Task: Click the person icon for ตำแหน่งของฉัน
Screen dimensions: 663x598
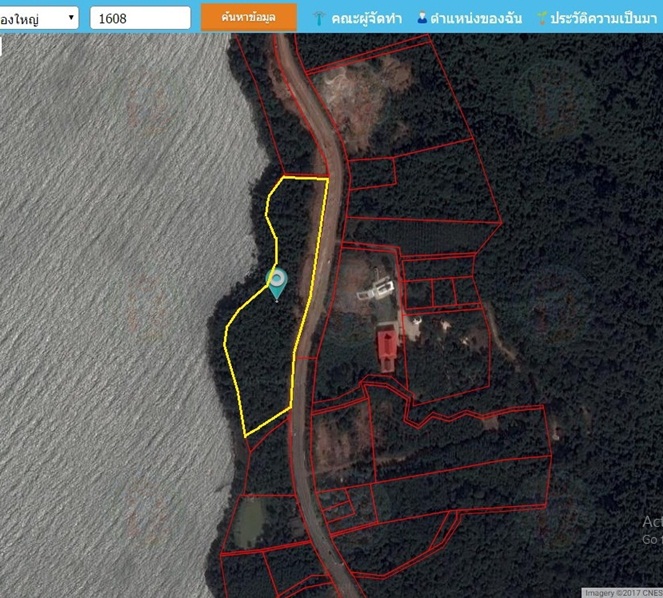Action: coord(422,17)
